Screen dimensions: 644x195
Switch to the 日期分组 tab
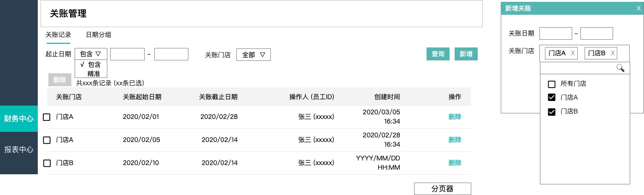click(99, 35)
